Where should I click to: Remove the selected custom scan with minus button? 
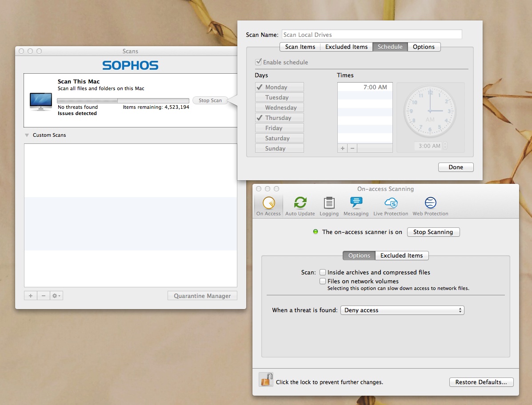coord(44,296)
